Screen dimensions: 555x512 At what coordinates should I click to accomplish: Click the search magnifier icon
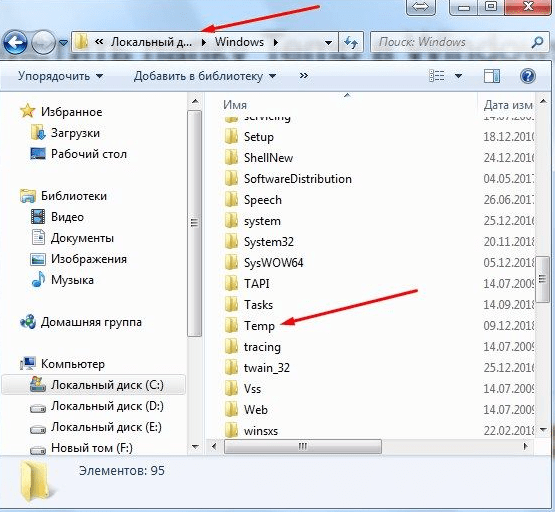point(537,42)
